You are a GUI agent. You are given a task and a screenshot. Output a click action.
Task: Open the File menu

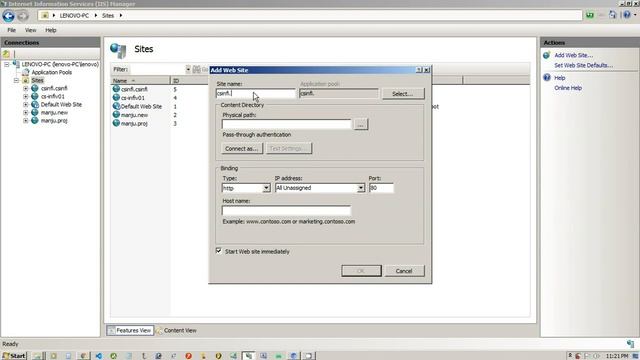(x=11, y=30)
